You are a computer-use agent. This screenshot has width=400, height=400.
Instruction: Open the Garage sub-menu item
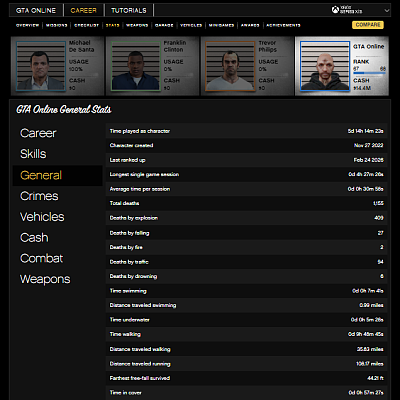pyautogui.click(x=164, y=25)
